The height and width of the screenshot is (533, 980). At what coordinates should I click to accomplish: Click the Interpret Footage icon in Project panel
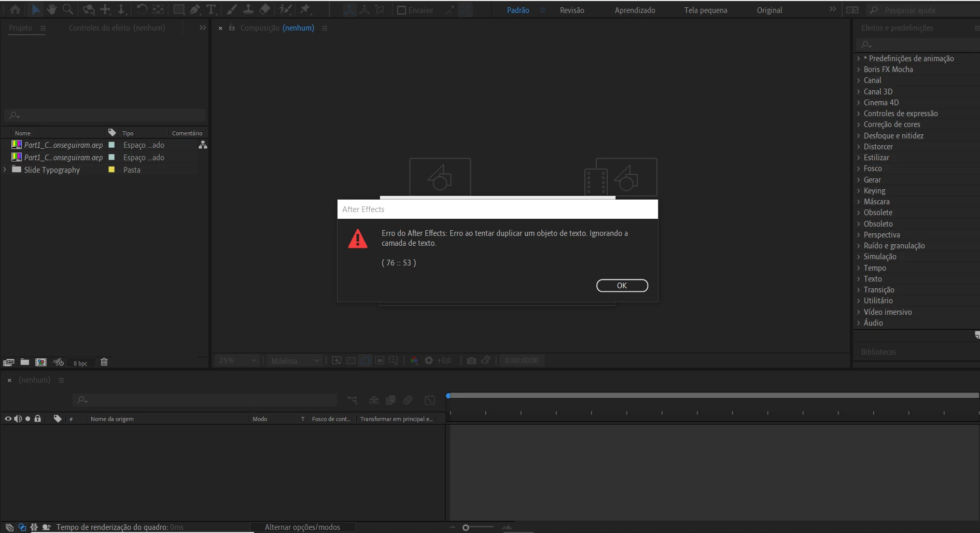point(8,362)
